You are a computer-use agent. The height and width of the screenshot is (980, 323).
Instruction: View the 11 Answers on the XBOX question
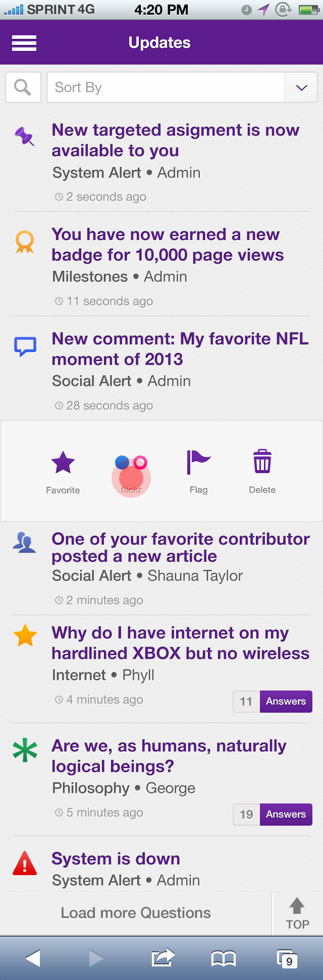(x=273, y=701)
